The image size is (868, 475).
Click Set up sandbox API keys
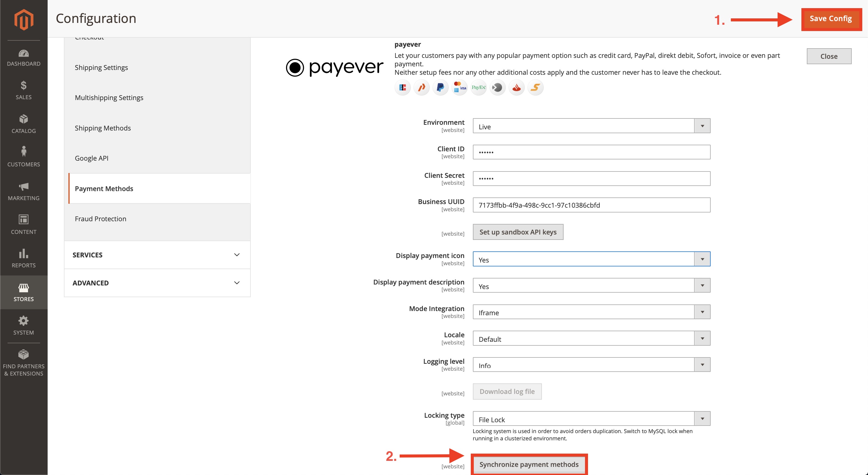coord(518,232)
